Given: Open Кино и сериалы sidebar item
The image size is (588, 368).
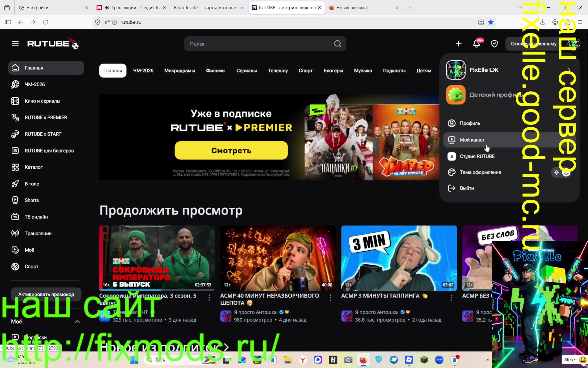Looking at the screenshot, I should tap(46, 101).
